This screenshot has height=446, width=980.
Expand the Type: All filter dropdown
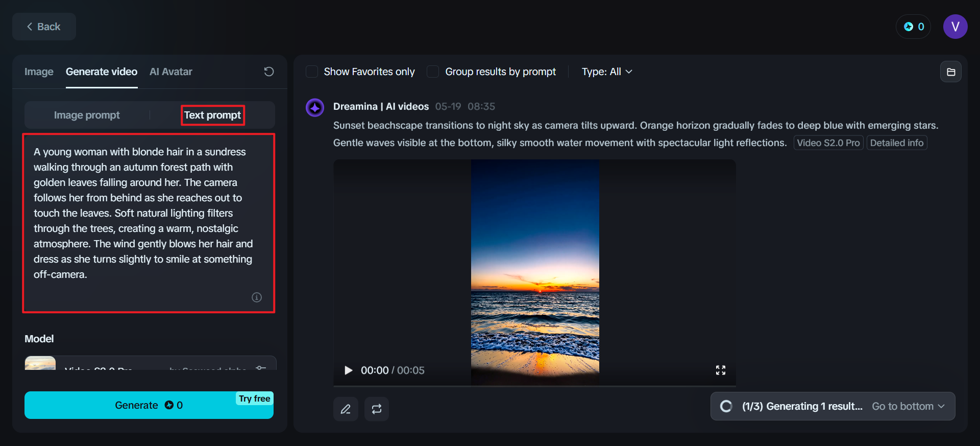607,72
